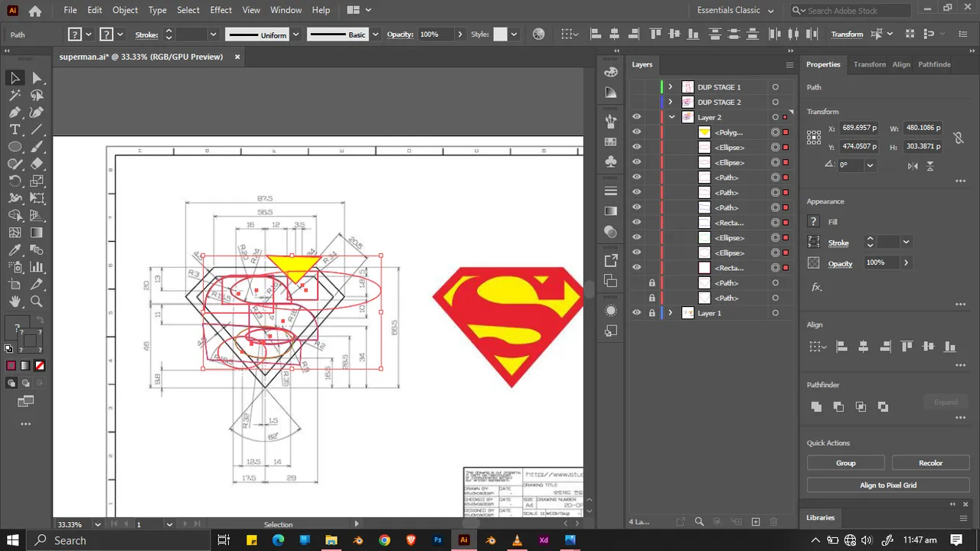The image size is (980, 551).
Task: Hide the Polygon sublayer
Action: 636,132
